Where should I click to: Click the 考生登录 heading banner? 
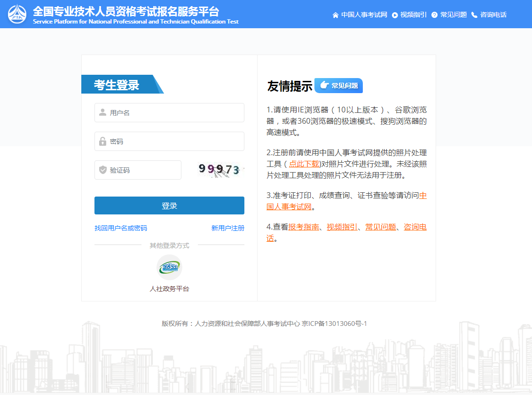123,84
